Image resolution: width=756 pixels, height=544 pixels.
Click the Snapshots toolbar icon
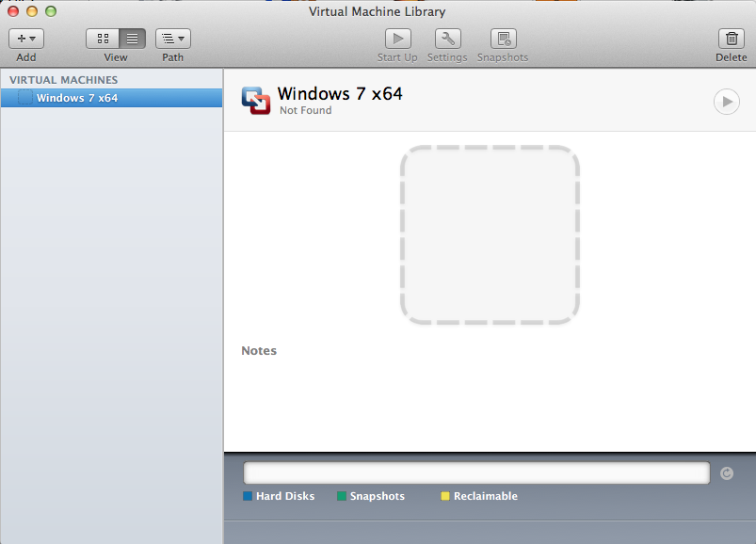point(502,38)
